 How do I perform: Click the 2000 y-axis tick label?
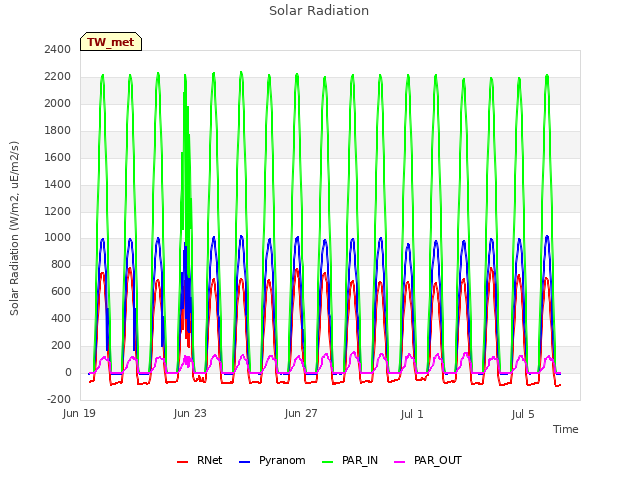click(58, 104)
